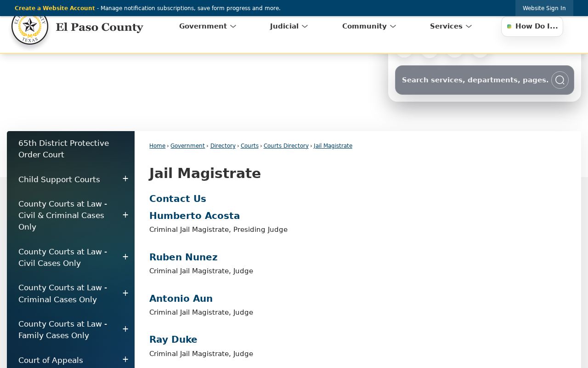Open the Judicial menu
The image size is (588, 368).
(x=289, y=26)
